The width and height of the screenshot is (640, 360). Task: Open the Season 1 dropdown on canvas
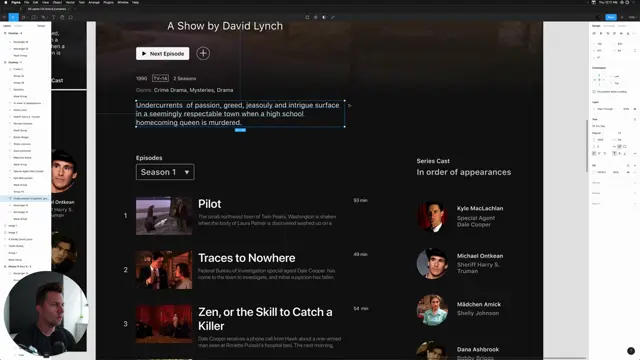point(165,172)
